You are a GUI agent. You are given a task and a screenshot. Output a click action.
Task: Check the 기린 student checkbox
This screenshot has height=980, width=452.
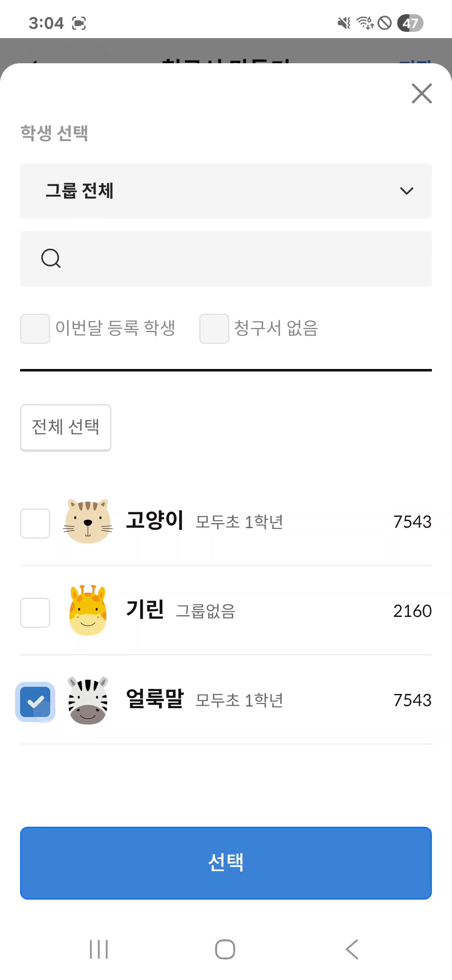[35, 613]
